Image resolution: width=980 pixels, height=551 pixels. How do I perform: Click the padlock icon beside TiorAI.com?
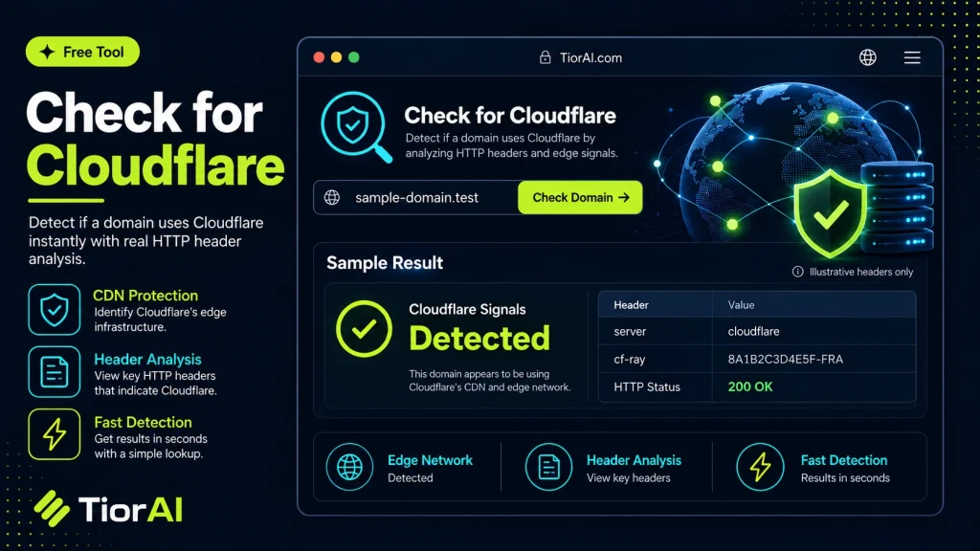[x=545, y=57]
